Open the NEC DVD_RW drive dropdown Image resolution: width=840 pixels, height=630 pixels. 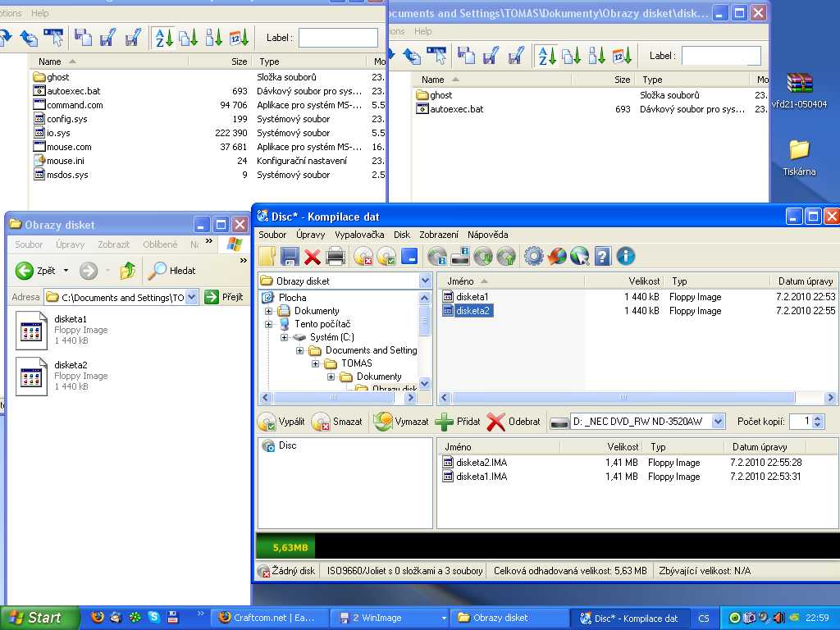pyautogui.click(x=718, y=422)
